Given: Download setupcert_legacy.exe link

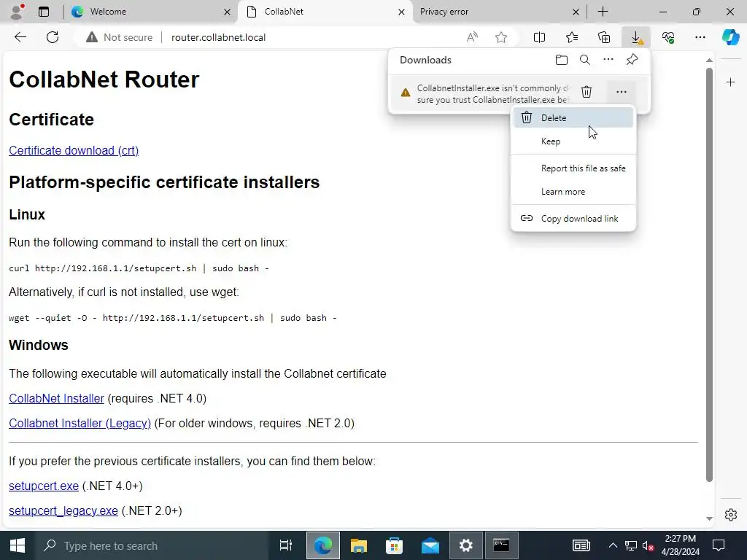Looking at the screenshot, I should point(63,510).
